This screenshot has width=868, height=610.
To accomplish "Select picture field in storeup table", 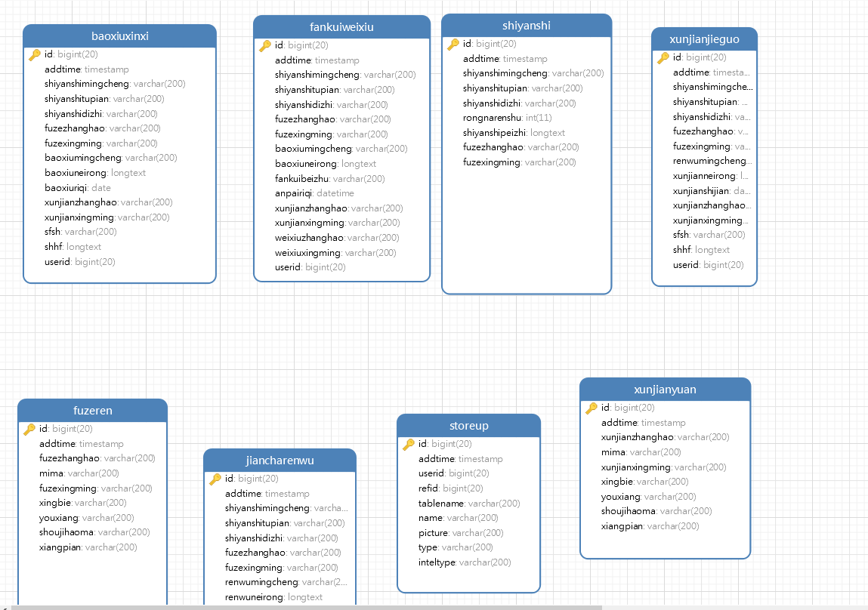I will point(461,532).
